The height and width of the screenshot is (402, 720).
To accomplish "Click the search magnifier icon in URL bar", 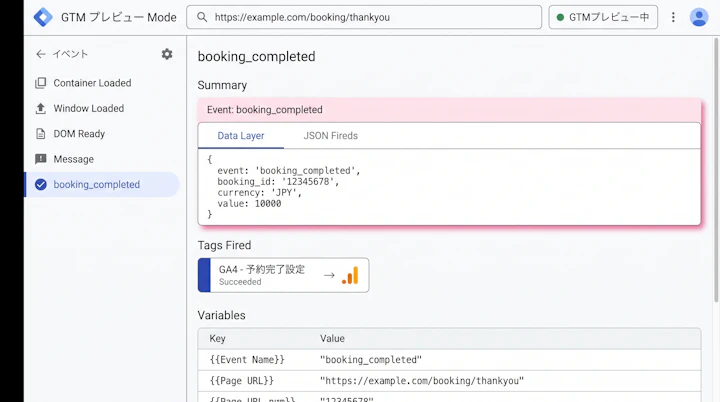I will click(202, 17).
